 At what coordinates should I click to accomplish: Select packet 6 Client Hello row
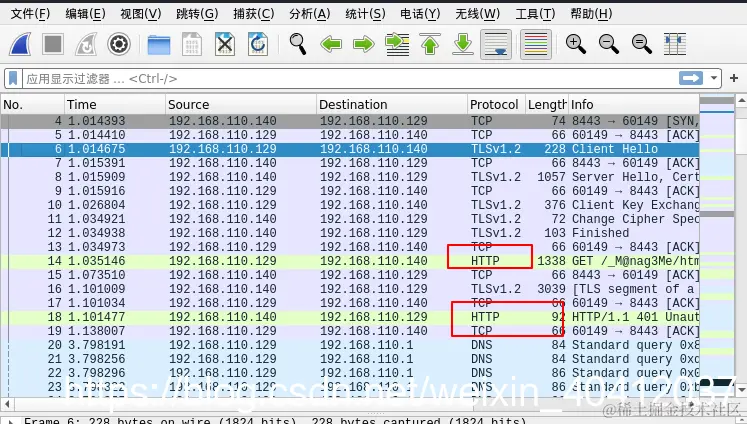point(350,149)
